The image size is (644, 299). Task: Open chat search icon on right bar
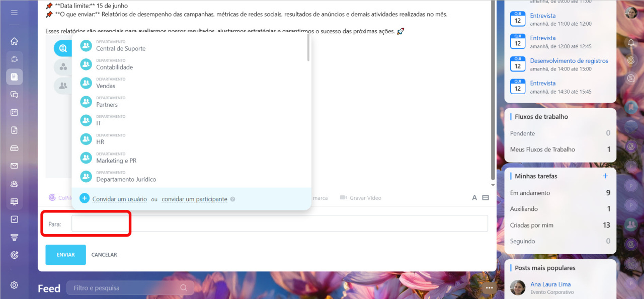631,78
